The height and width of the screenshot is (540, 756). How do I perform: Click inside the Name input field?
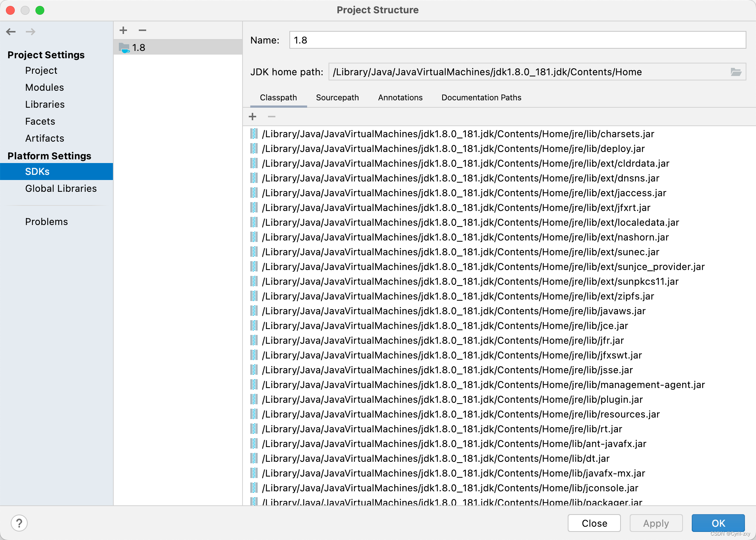pos(517,40)
